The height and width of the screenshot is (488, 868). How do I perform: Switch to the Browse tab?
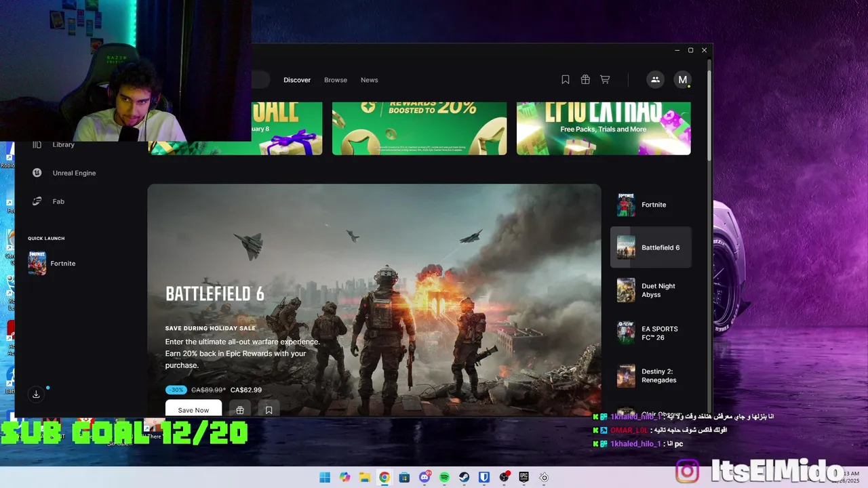point(336,80)
